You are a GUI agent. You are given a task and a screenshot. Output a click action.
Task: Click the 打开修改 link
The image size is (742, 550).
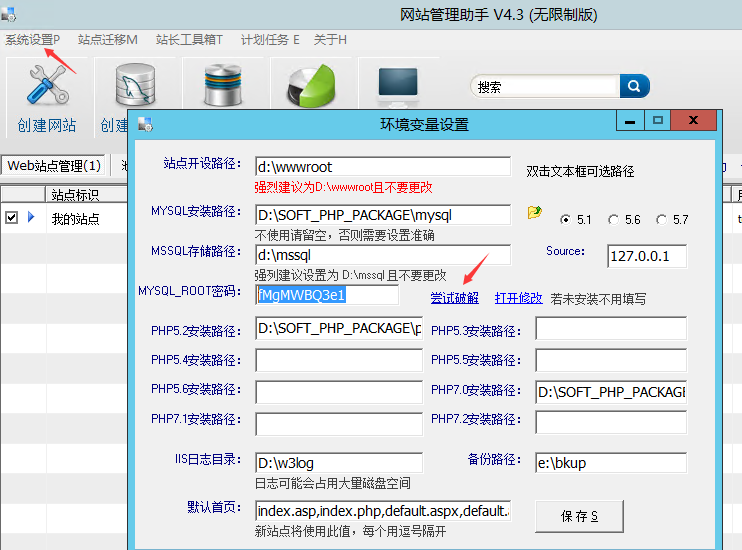tap(518, 298)
